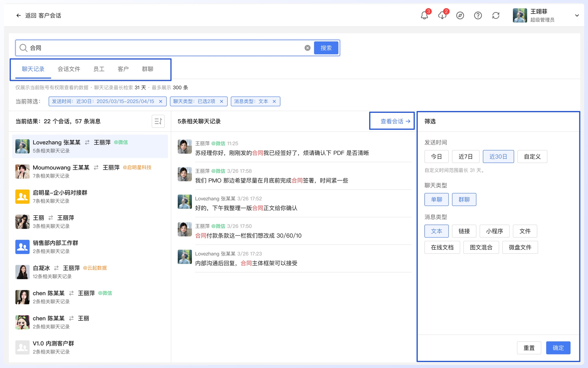This screenshot has width=588, height=368.
Task: Switch to 员工 tab
Action: coord(99,69)
